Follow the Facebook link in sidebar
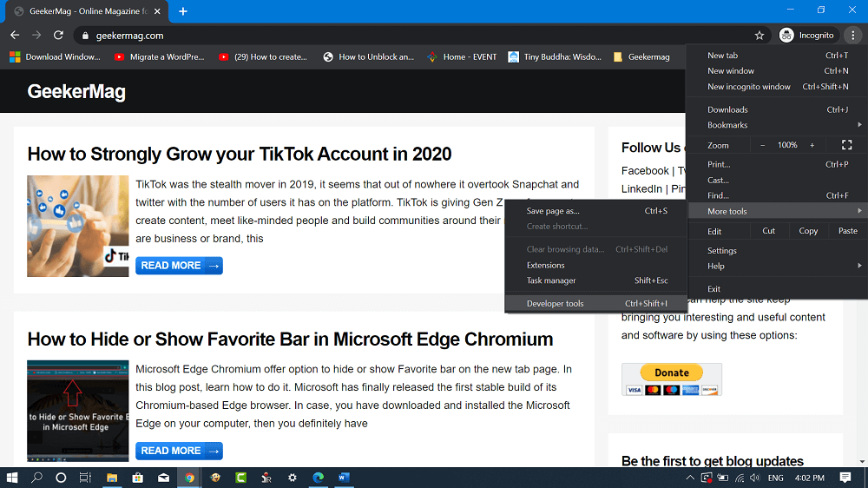 click(x=645, y=170)
